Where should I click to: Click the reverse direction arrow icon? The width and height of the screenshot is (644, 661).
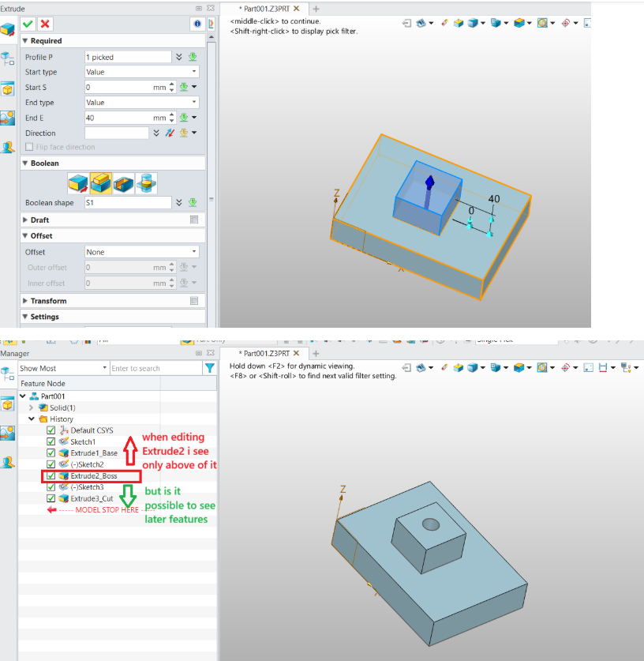point(169,133)
